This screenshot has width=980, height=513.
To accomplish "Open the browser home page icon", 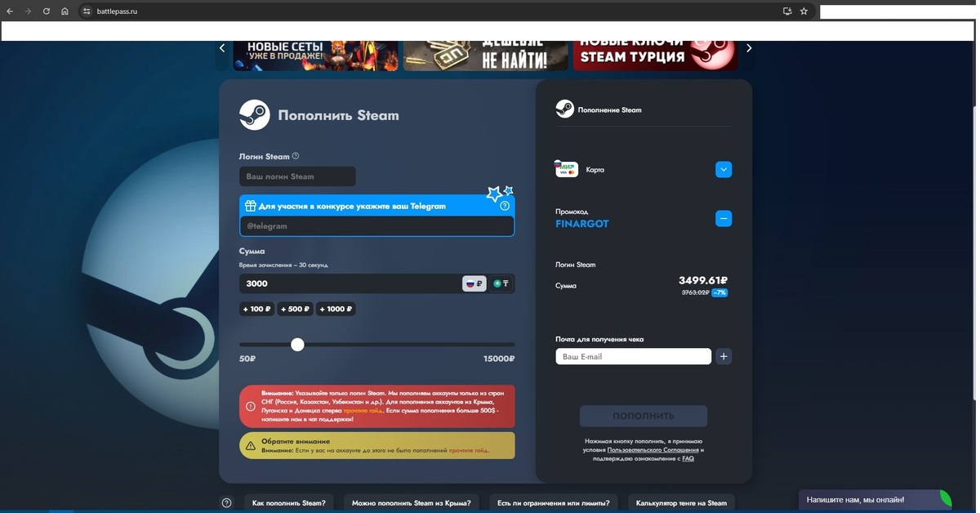I will 65,11.
